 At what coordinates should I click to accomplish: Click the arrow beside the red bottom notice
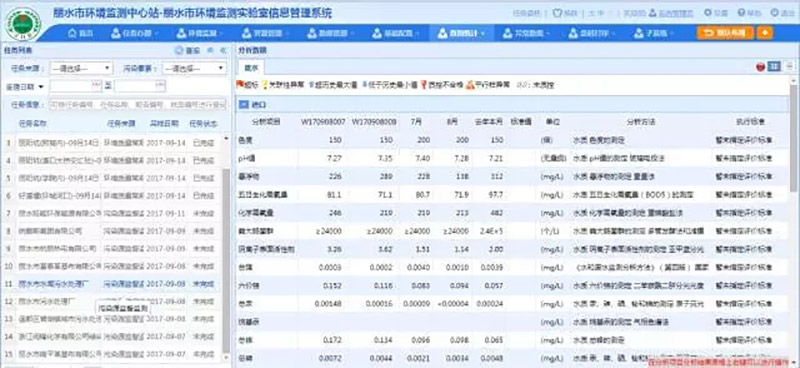(x=793, y=362)
